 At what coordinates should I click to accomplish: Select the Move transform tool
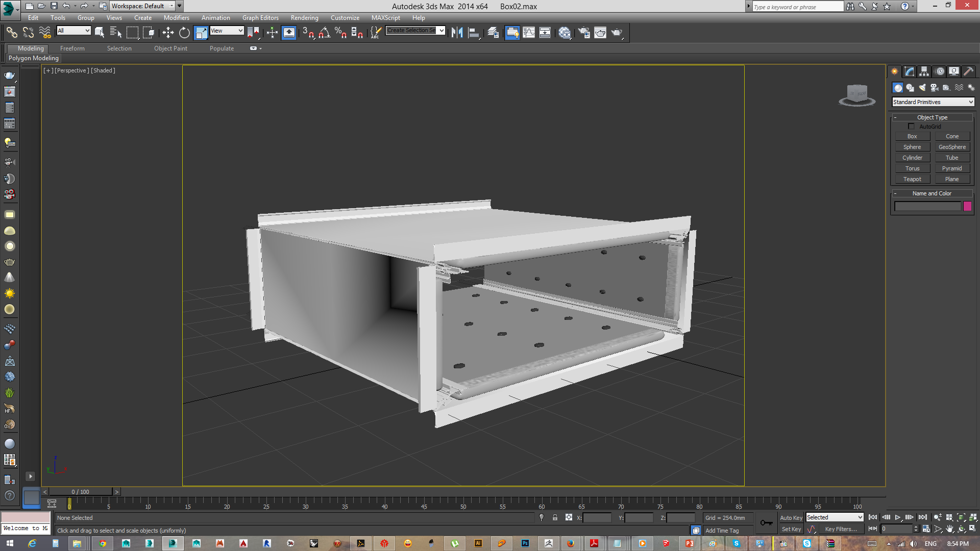[168, 33]
